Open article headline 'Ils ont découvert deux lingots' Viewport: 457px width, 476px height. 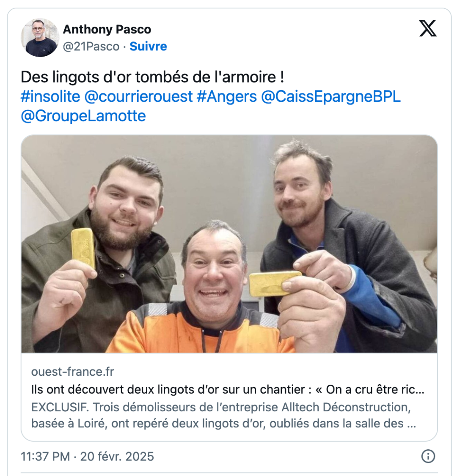pos(228,389)
